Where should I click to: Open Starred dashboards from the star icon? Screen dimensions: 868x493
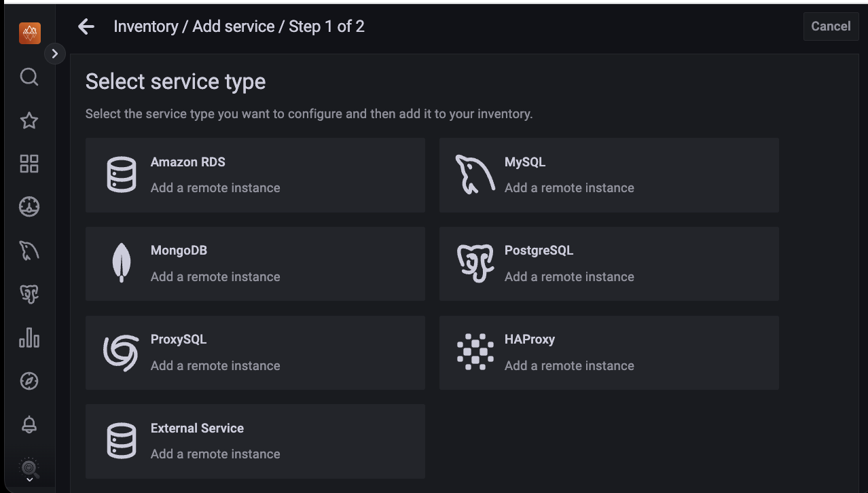pyautogui.click(x=29, y=121)
